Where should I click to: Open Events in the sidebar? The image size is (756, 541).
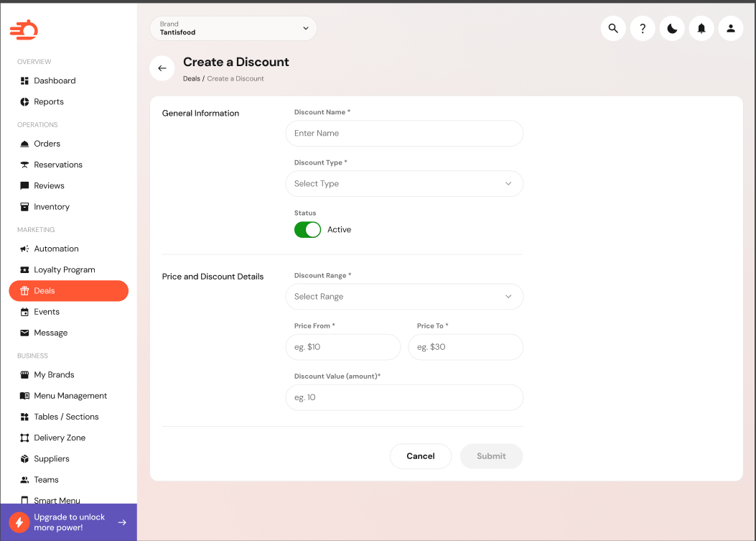click(68, 312)
